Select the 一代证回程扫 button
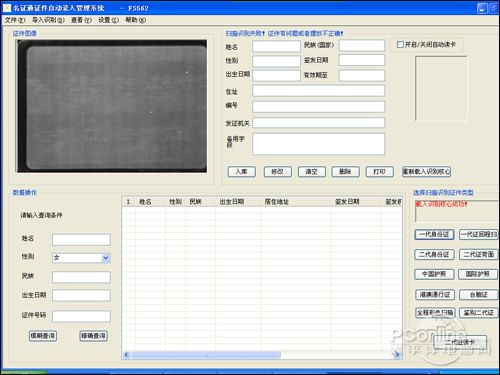Screen dimensions: 500x375 coord(478,235)
